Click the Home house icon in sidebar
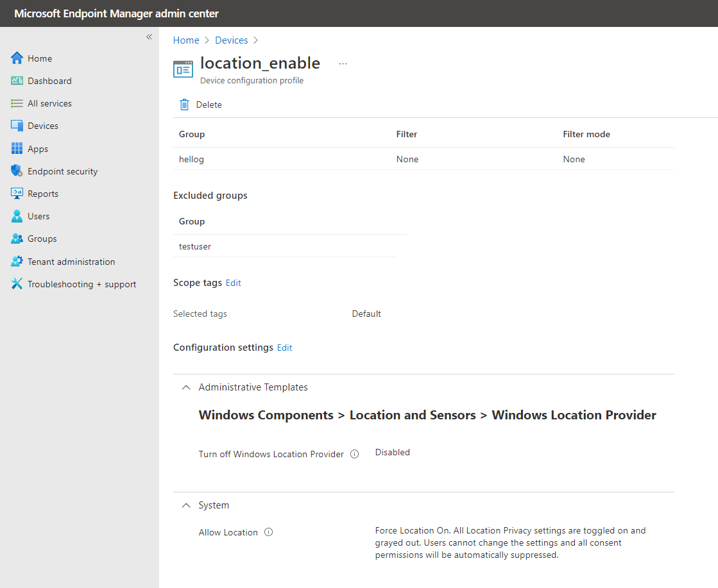The height and width of the screenshot is (588, 718). point(17,58)
